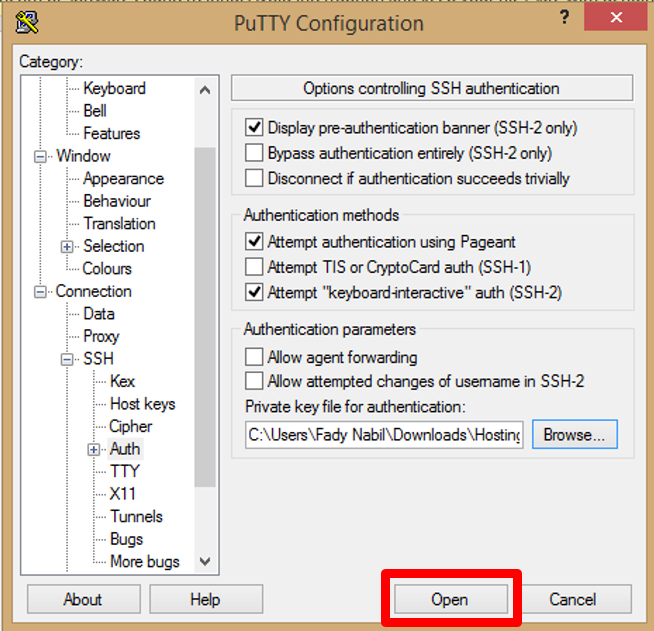The image size is (654, 631).
Task: Click Browse for private key file
Action: pyautogui.click(x=574, y=435)
